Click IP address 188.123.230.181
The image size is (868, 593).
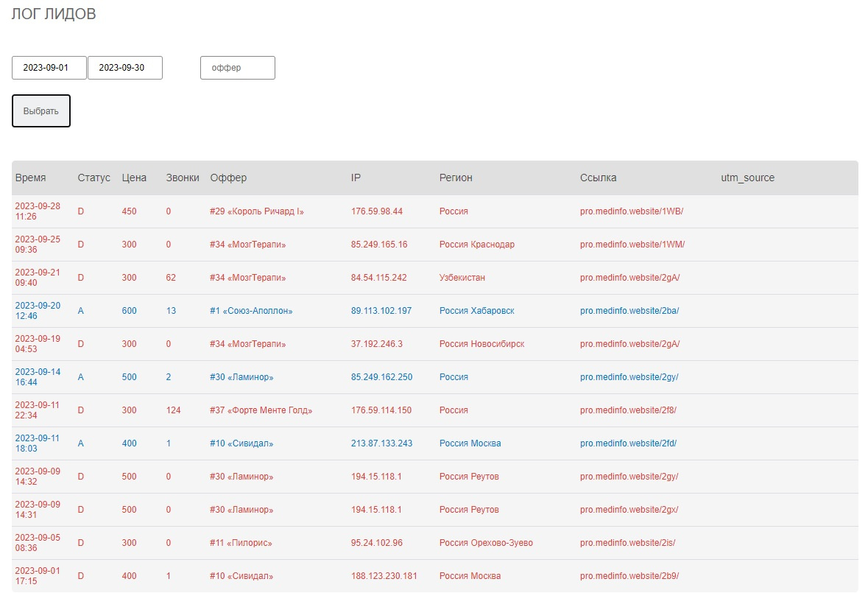coord(384,576)
